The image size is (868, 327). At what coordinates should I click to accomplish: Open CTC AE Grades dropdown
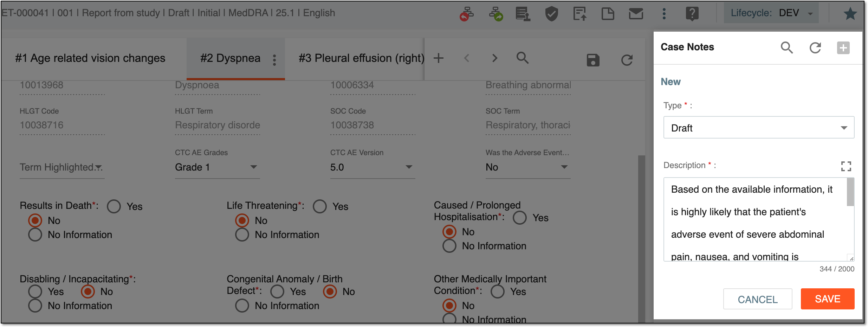tap(217, 167)
